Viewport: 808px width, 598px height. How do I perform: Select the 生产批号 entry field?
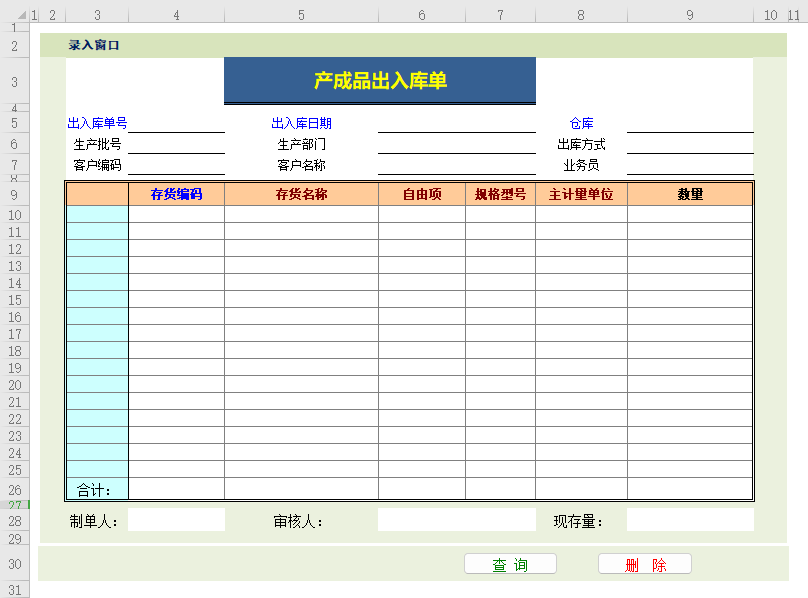tap(176, 144)
